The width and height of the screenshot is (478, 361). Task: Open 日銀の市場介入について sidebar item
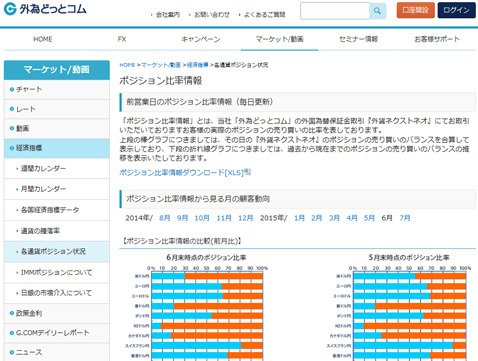pos(57,293)
